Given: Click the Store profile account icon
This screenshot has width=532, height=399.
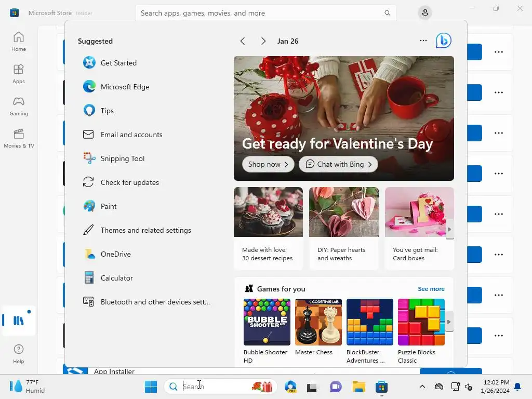Looking at the screenshot, I should 425,13.
